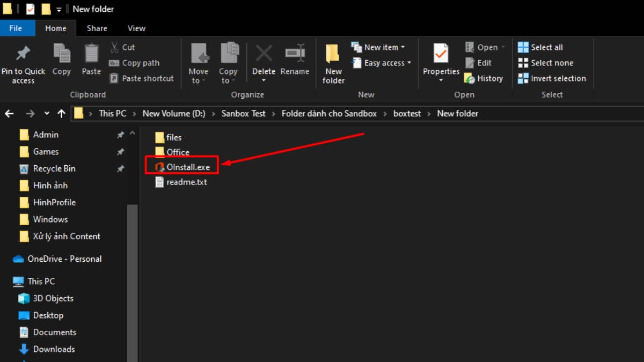Switch to the View ribbon tab
The width and height of the screenshot is (644, 362).
click(136, 28)
